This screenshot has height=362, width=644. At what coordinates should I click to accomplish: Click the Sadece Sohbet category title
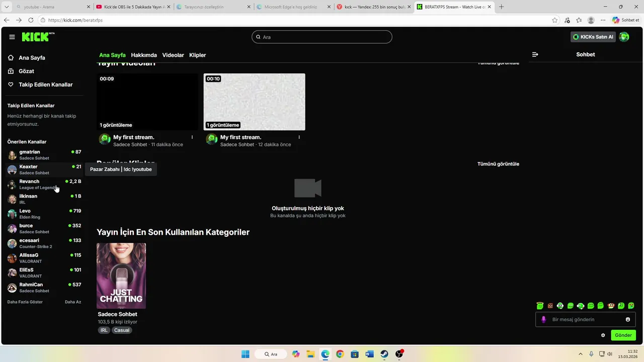coord(118,314)
